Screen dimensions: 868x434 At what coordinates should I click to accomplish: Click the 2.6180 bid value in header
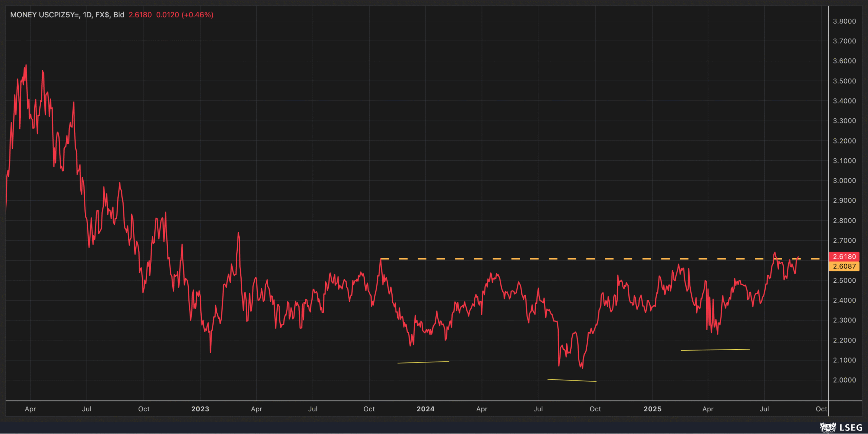point(140,15)
